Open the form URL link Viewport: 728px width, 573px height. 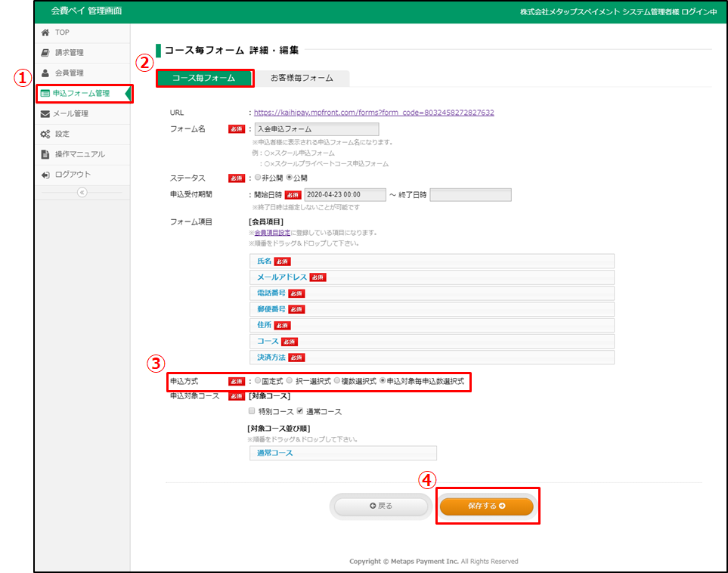[373, 113]
